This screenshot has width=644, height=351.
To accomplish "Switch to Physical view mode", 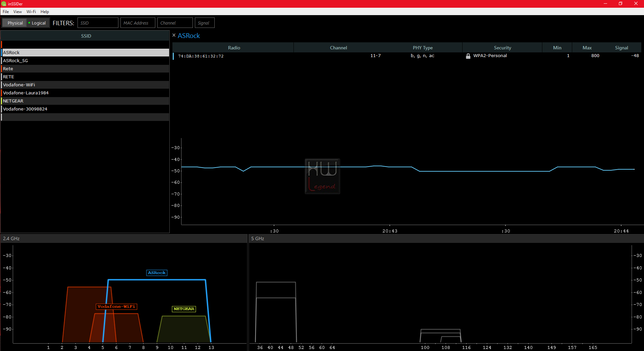I will click(x=15, y=23).
